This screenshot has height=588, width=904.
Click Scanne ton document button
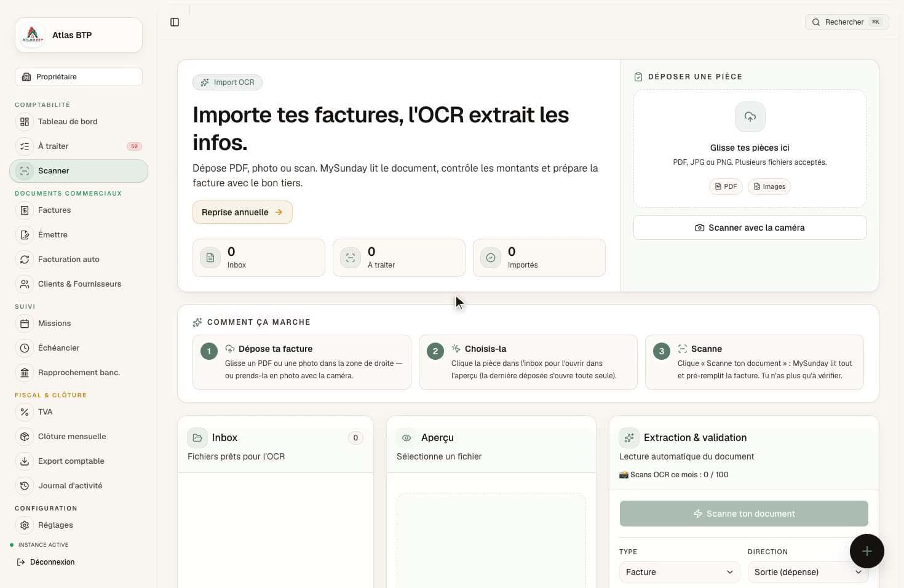pyautogui.click(x=744, y=514)
